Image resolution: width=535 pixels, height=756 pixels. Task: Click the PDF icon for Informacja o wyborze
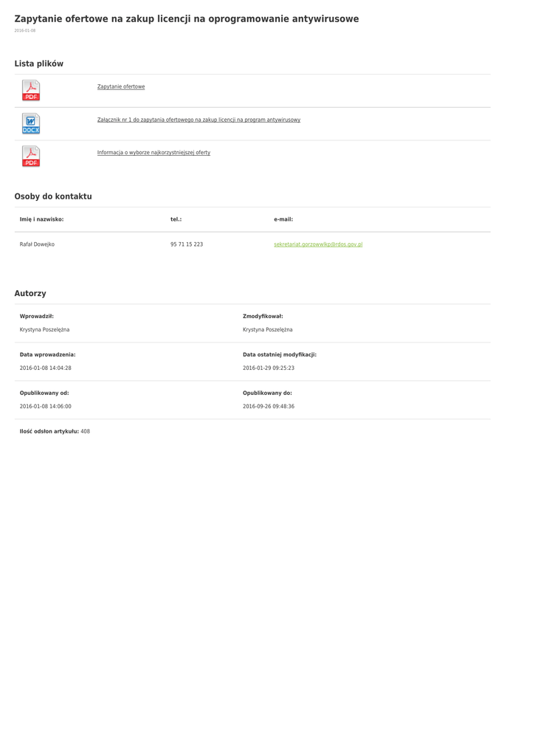tap(31, 156)
